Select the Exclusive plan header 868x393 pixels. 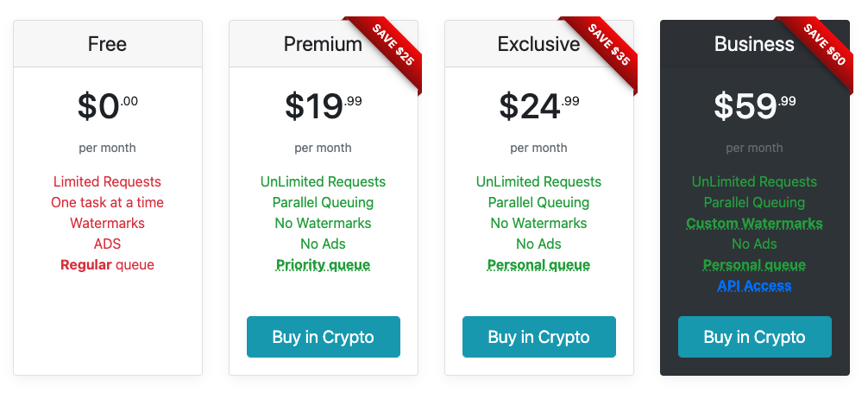(x=538, y=44)
